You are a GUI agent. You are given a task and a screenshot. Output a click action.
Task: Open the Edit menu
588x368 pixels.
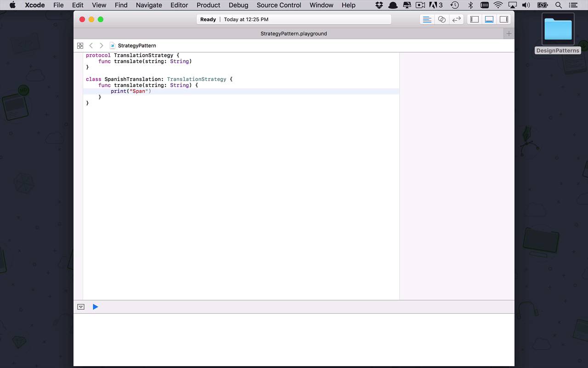coord(78,5)
